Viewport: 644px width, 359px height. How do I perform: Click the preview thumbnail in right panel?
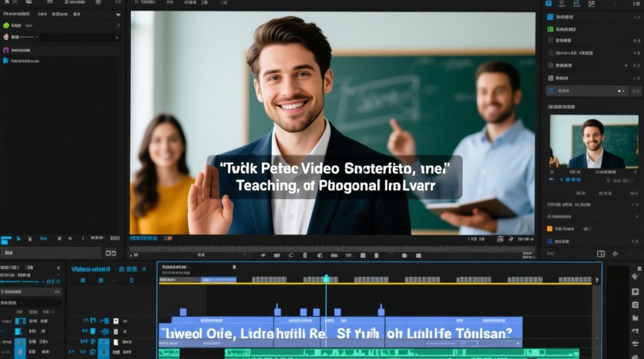point(594,141)
